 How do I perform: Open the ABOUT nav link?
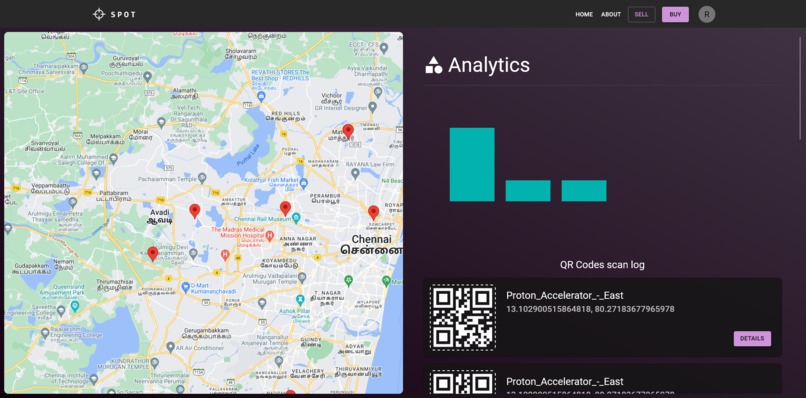[611, 14]
